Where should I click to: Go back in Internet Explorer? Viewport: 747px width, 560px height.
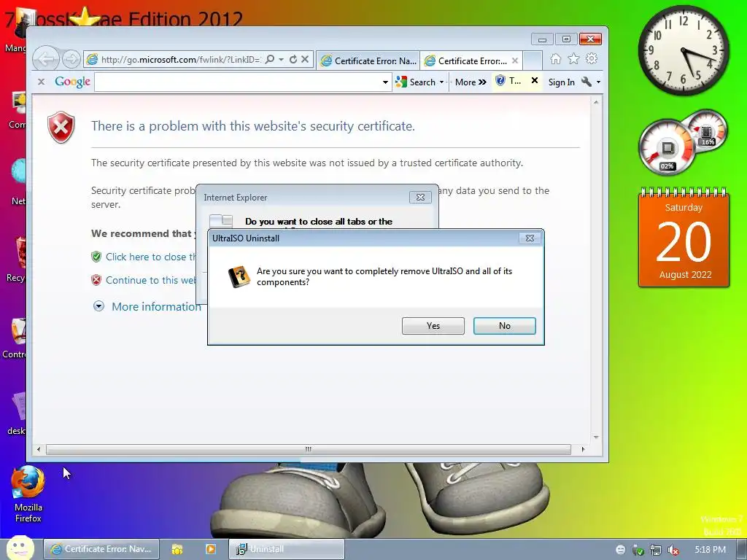(46, 59)
